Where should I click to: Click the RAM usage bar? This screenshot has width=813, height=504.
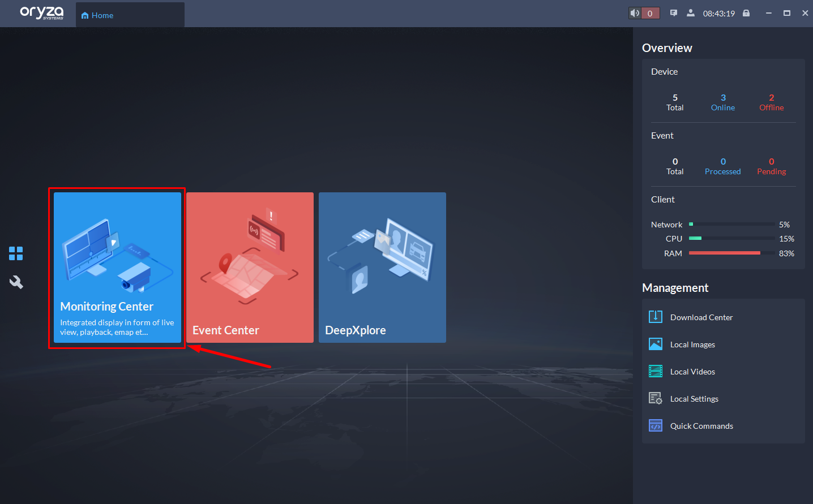732,253
